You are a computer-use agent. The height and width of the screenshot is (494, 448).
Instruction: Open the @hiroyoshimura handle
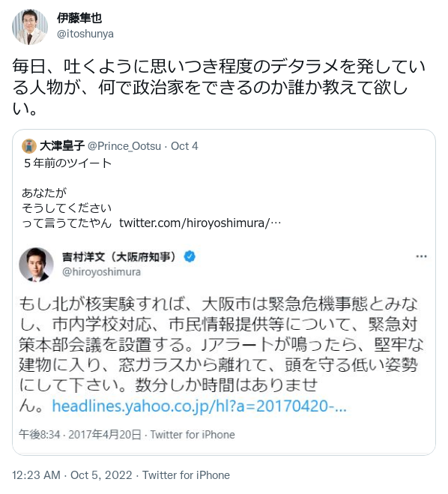pos(101,271)
